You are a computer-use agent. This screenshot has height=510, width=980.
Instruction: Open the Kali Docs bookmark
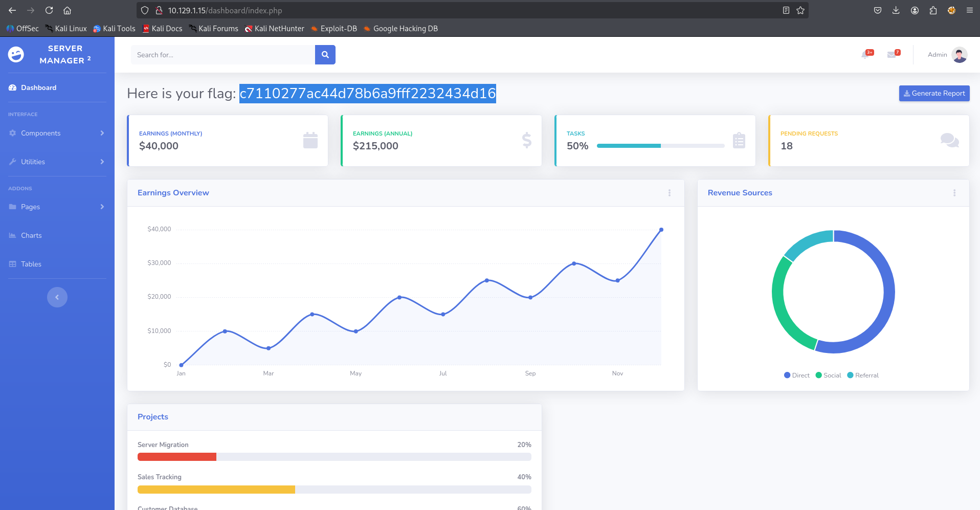tap(162, 29)
